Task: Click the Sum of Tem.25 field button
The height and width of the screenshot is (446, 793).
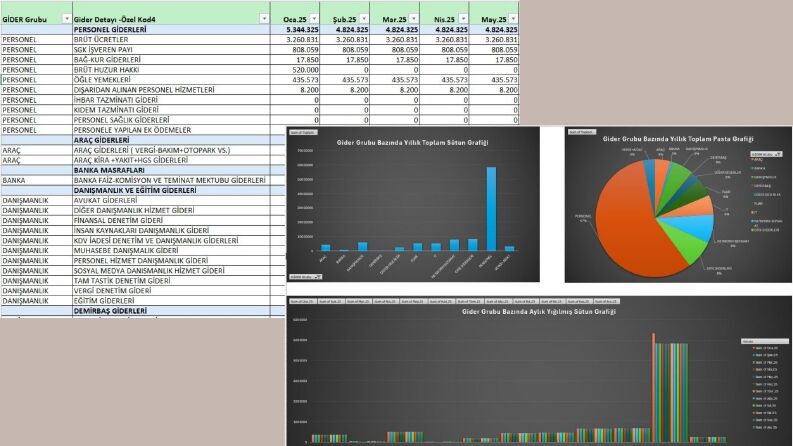Action: (x=468, y=301)
